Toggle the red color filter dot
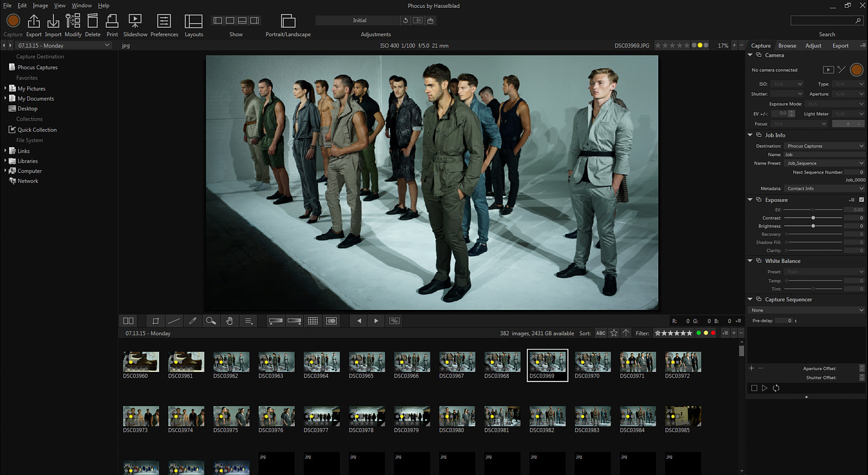This screenshot has width=868, height=475. click(713, 333)
